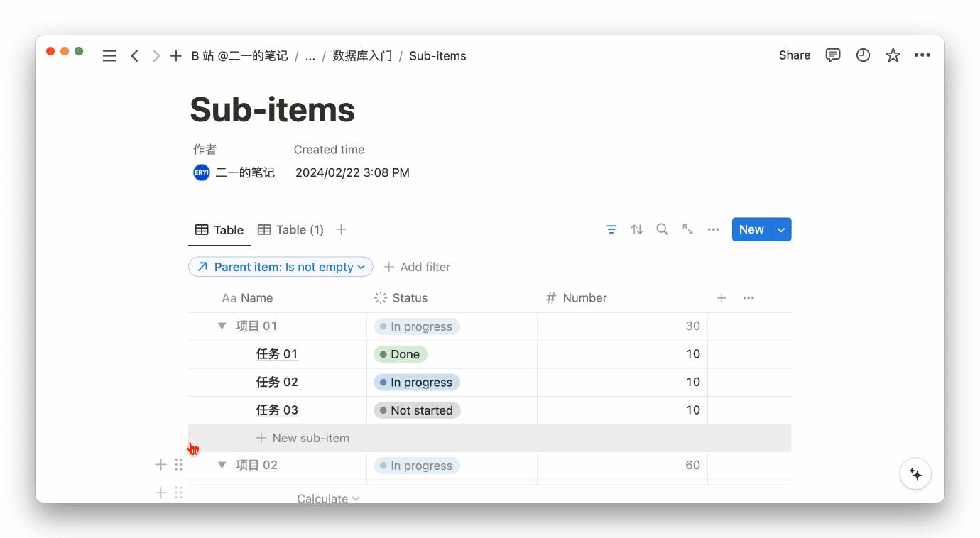
Task: Collapse the 项目 01 toggle triangle
Action: [x=222, y=326]
